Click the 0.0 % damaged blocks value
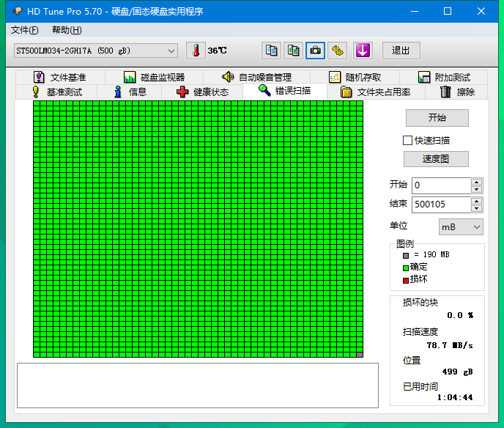 [460, 315]
